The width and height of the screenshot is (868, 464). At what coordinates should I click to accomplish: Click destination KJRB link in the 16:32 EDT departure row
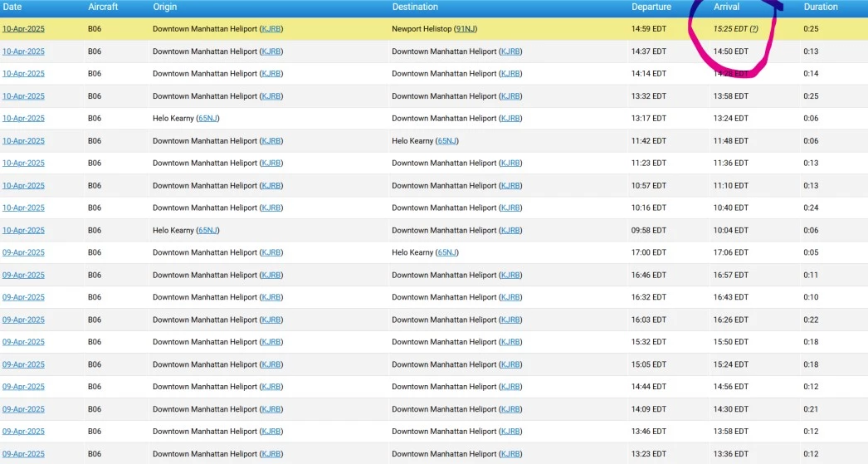coord(510,297)
